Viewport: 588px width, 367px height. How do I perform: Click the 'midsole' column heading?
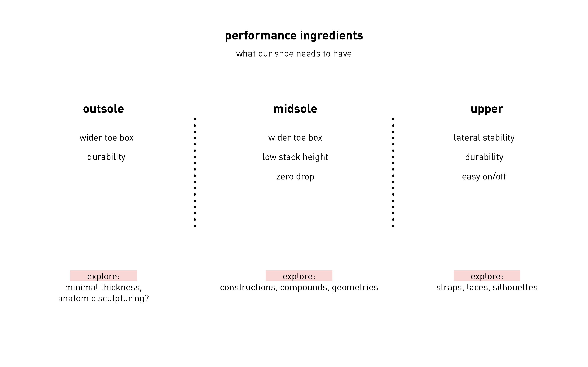[295, 109]
